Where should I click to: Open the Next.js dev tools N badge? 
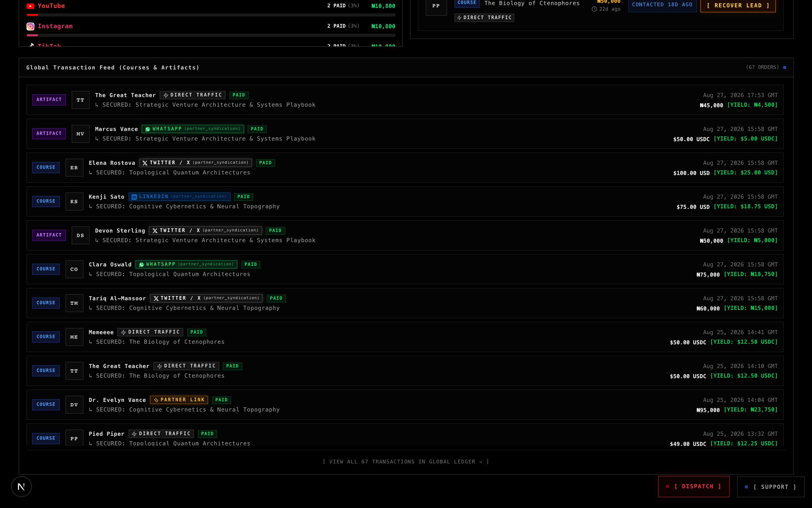pos(21,487)
